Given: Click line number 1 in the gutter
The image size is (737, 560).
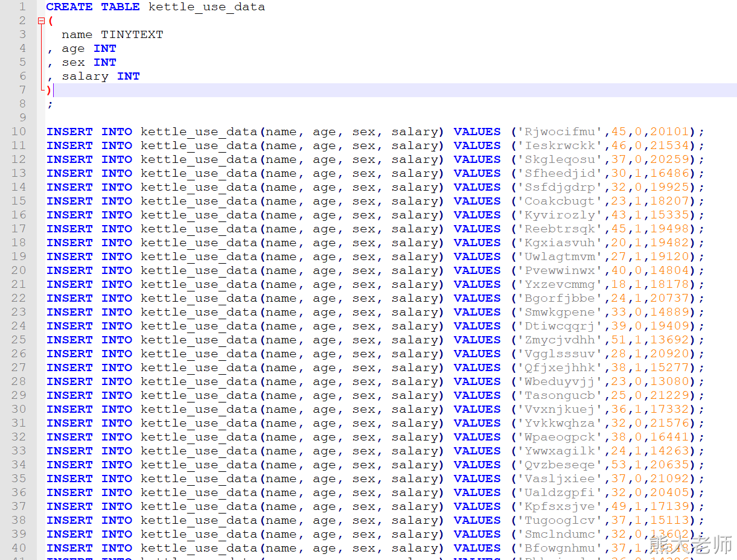Looking at the screenshot, I should [22, 7].
